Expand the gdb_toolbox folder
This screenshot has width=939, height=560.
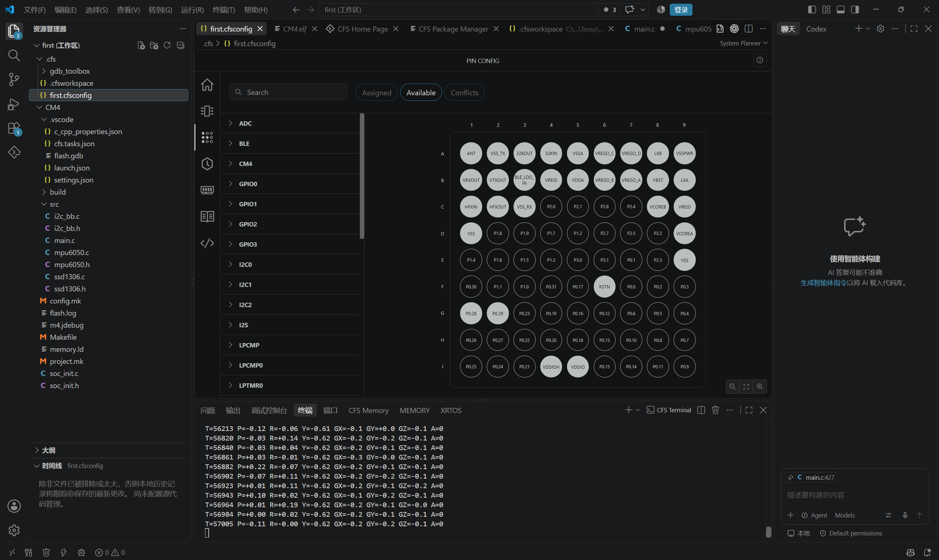[108, 71]
